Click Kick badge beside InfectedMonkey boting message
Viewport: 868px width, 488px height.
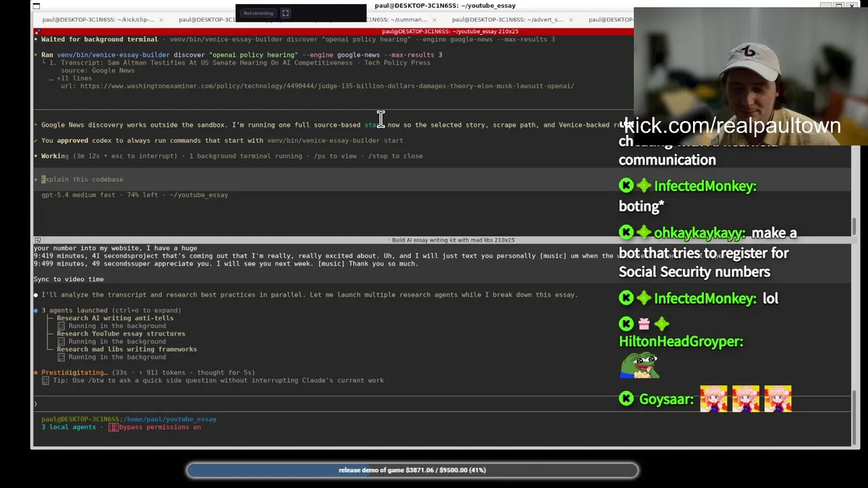click(x=626, y=186)
